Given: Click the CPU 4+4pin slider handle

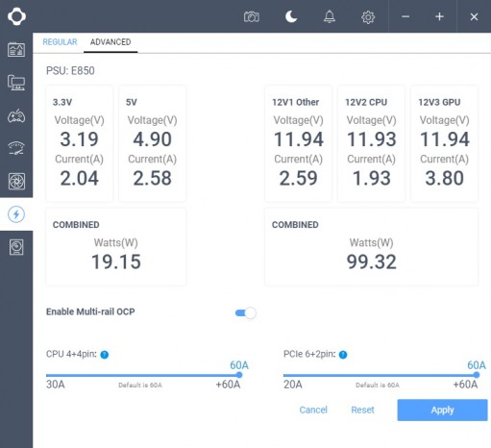Looking at the screenshot, I should tap(239, 375).
